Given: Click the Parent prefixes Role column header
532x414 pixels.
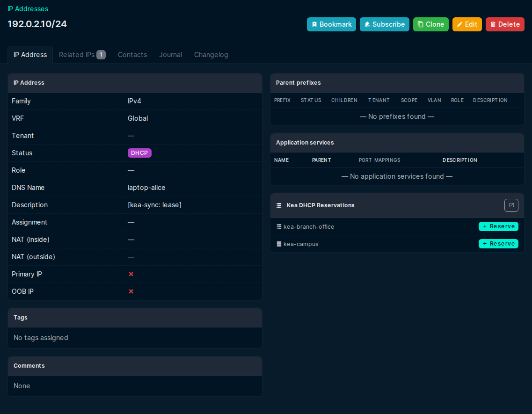Looking at the screenshot, I should coord(457,101).
